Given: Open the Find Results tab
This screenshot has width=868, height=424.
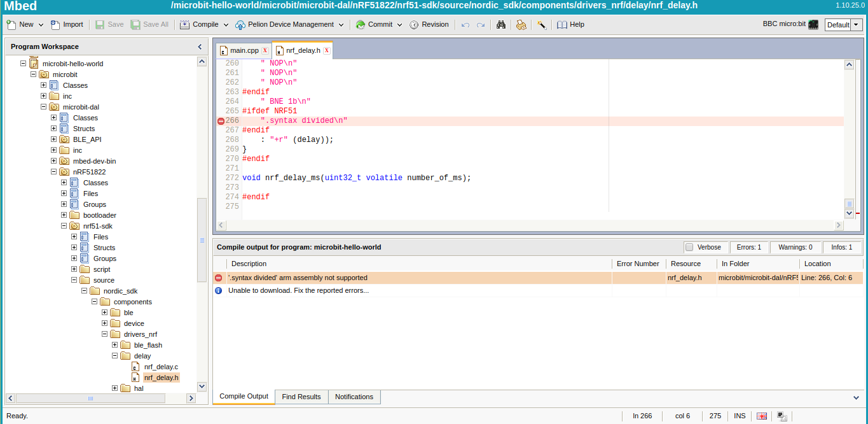Looking at the screenshot, I should pyautogui.click(x=301, y=397).
